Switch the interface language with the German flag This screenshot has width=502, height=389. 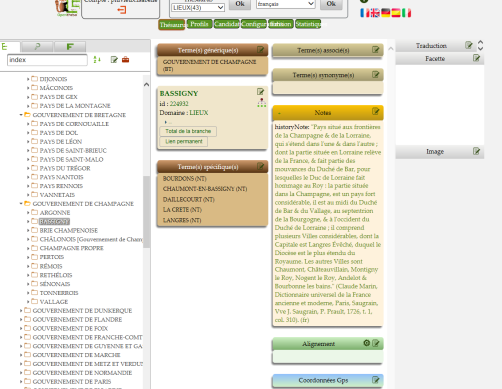coord(385,13)
